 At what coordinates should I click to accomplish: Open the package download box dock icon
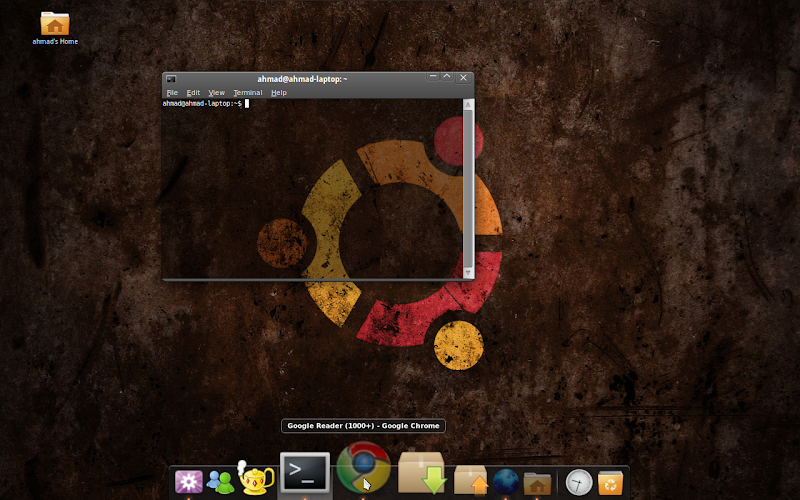[x=421, y=472]
